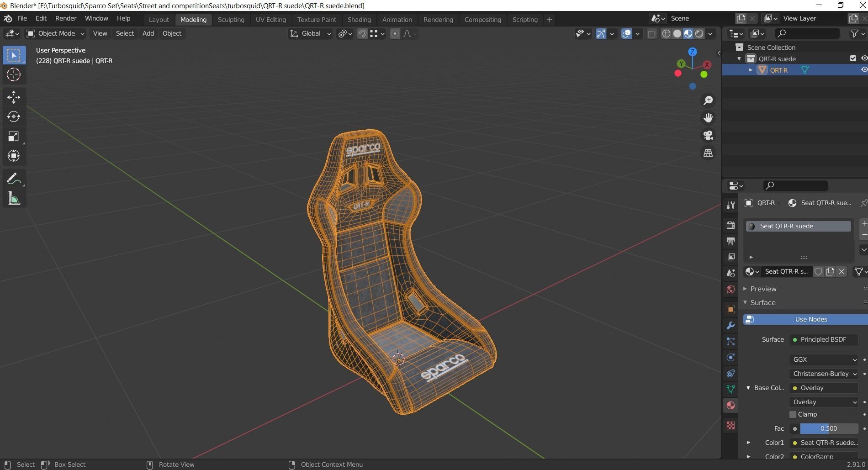The height and width of the screenshot is (470, 868).
Task: Choose the Measure ruler tool
Action: click(x=14, y=198)
